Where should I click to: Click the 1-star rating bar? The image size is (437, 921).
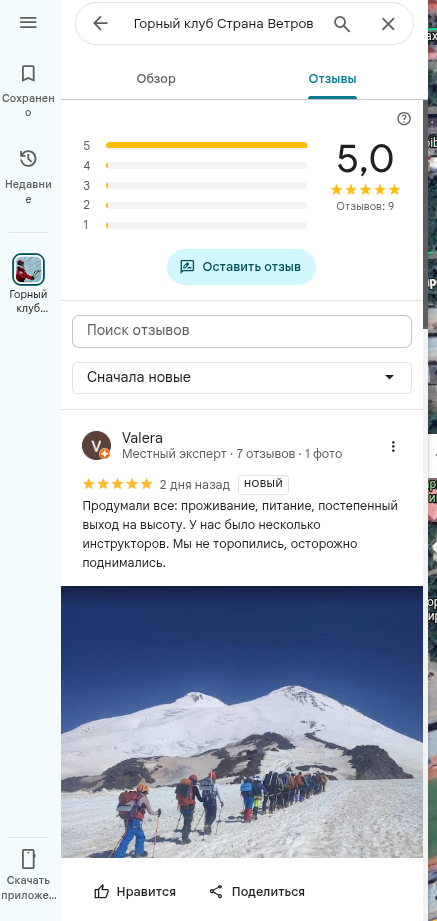(x=206, y=225)
